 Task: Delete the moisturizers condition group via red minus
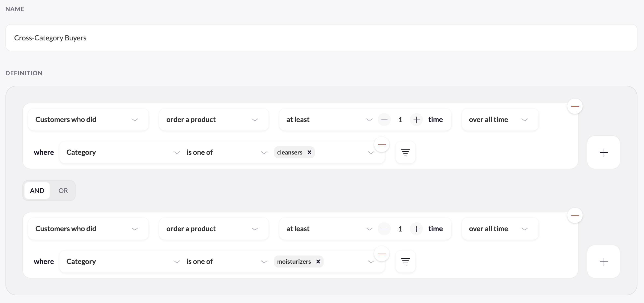click(575, 215)
